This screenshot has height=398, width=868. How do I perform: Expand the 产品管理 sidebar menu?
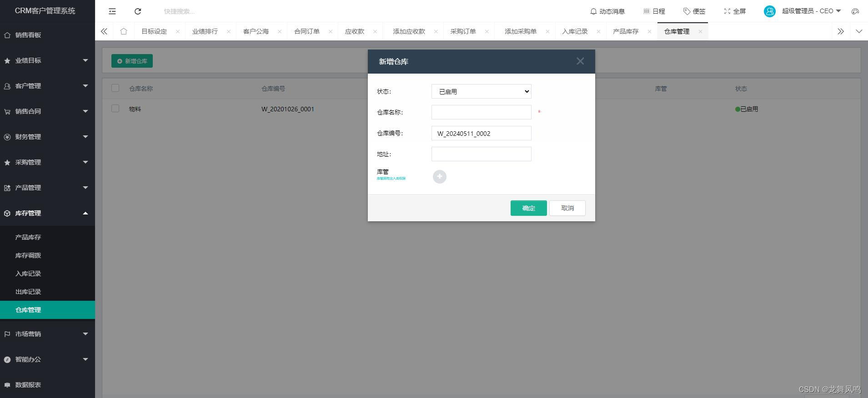[x=47, y=188]
